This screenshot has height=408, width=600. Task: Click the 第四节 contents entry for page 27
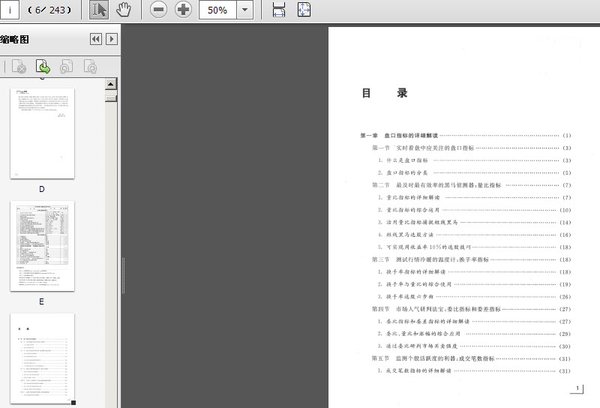[471, 309]
